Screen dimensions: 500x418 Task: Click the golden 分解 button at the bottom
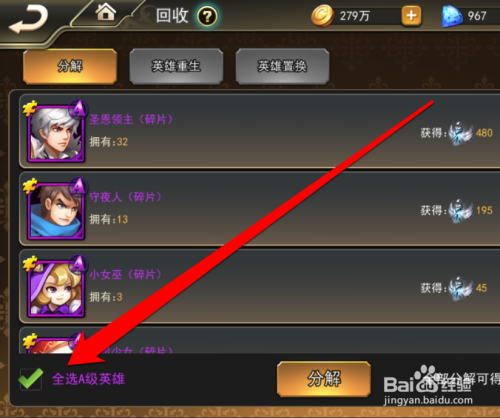[x=324, y=379]
